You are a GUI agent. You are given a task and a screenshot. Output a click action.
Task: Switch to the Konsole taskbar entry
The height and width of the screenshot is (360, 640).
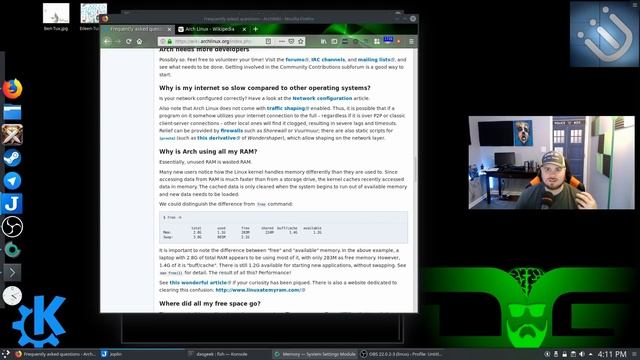(x=227, y=354)
